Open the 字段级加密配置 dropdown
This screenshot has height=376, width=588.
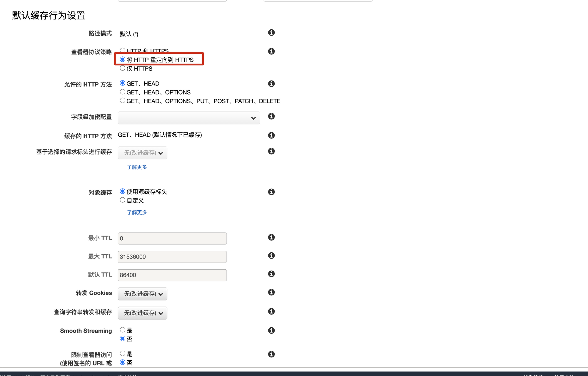click(x=189, y=118)
